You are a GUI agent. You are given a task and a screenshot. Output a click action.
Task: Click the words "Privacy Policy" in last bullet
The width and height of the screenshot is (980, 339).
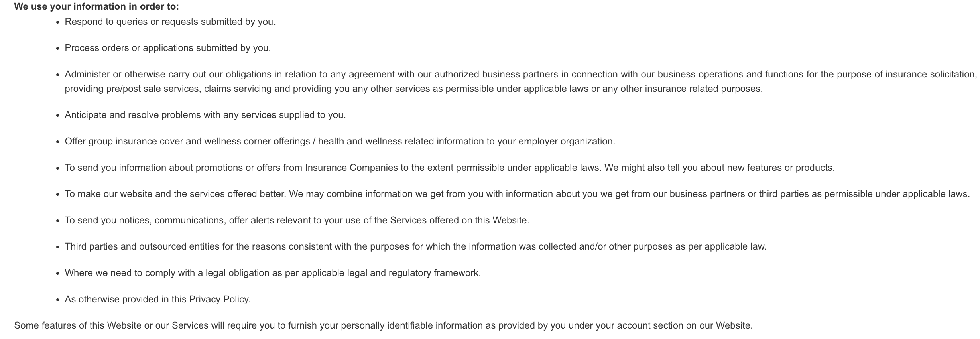(x=219, y=299)
